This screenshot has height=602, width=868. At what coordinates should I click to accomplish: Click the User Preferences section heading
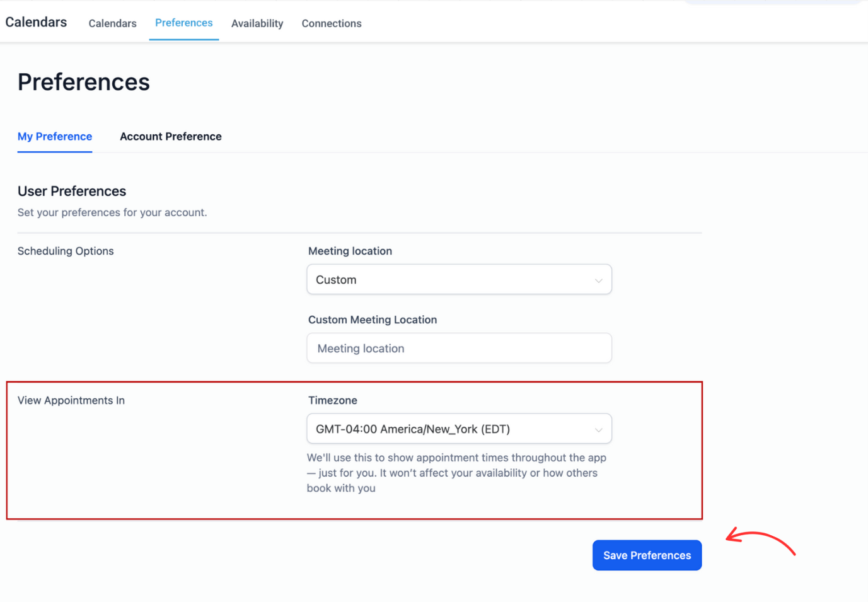tap(72, 191)
